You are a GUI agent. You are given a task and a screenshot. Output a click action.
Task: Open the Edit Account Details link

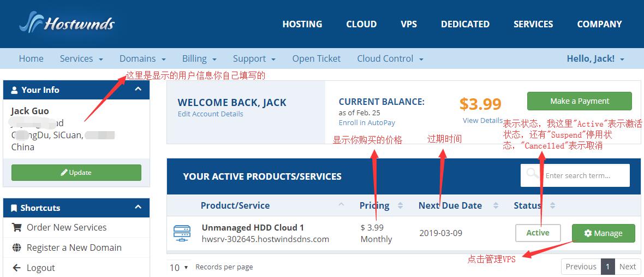coord(210,114)
